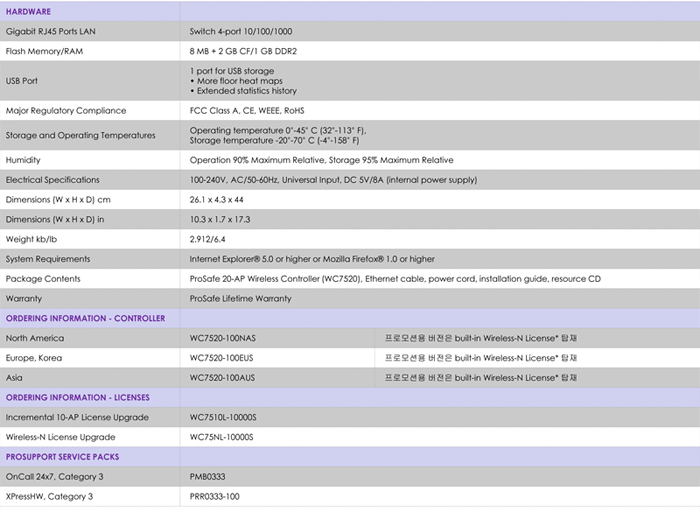Click the Wireless-N License note in Asia row
700x512 pixels.
click(481, 378)
